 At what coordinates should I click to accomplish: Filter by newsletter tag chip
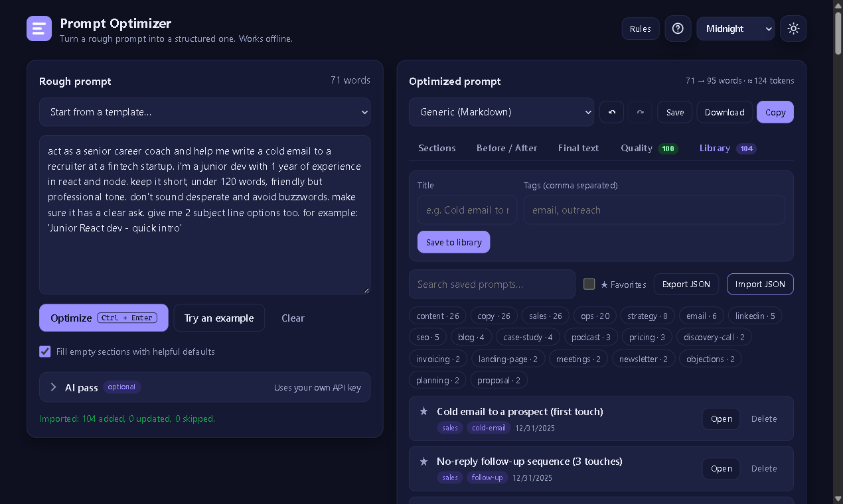[x=644, y=359]
